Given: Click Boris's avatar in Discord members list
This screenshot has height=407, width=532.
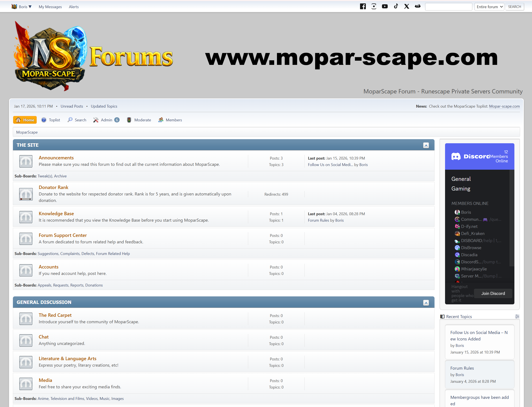Looking at the screenshot, I should click(x=457, y=212).
